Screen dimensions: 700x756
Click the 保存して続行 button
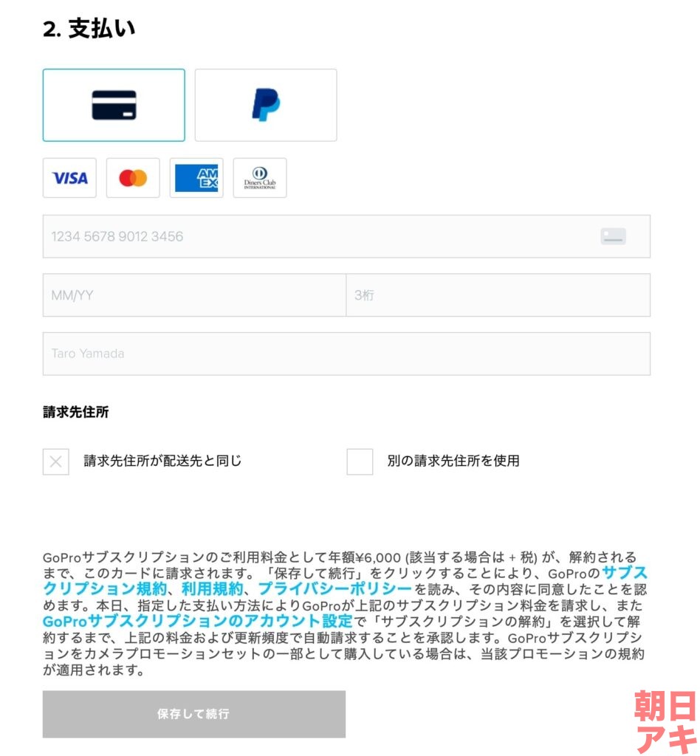point(193,714)
